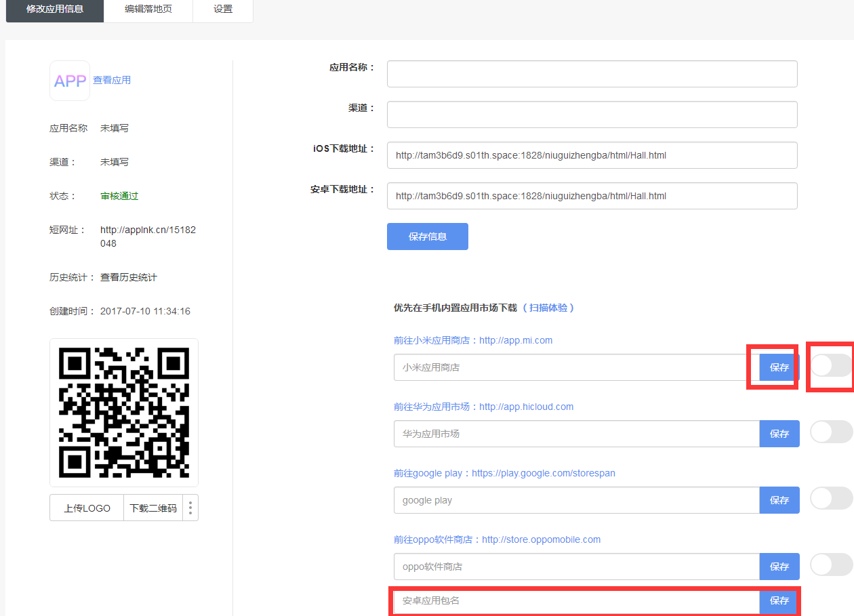
Task: Click the 小米应用商店 input field
Action: tap(577, 367)
